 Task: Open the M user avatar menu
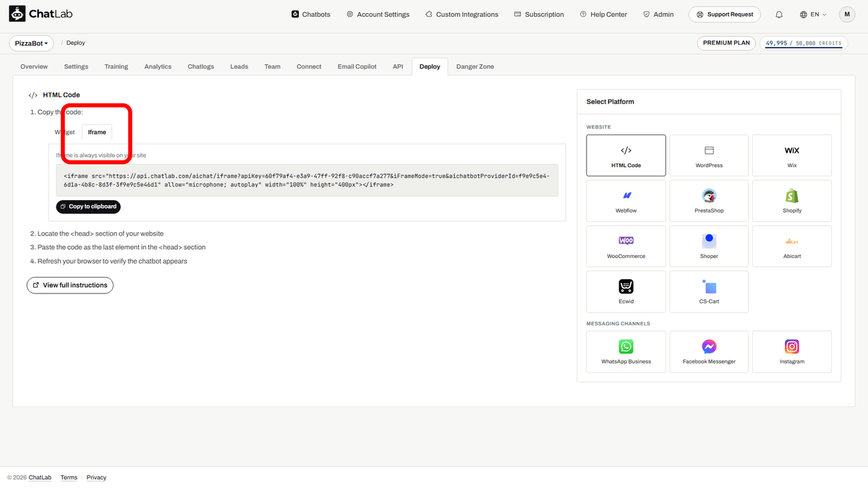847,14
